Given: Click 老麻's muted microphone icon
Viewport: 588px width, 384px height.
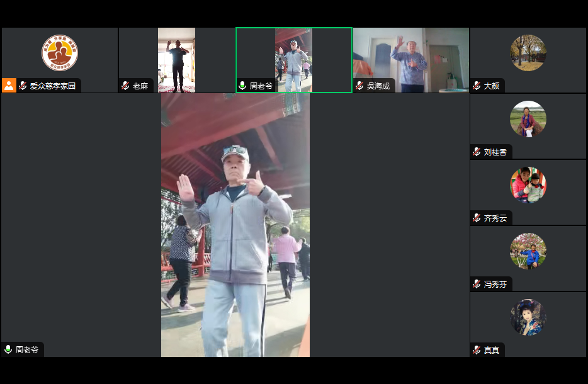Looking at the screenshot, I should [x=125, y=86].
